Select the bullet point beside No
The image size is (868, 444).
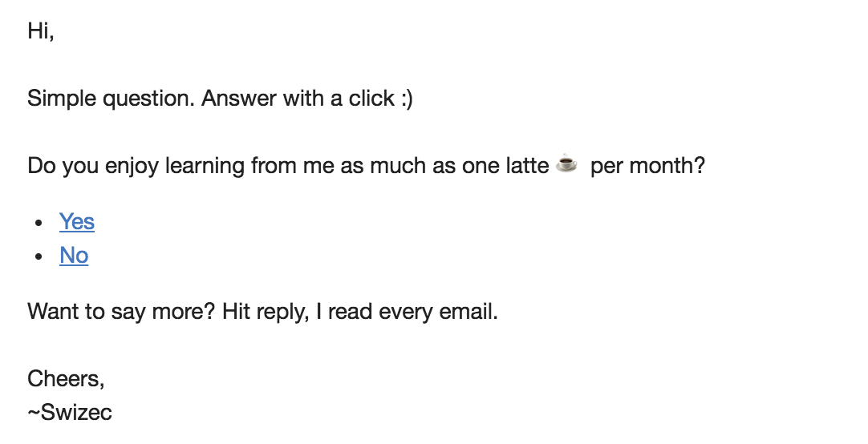point(39,256)
